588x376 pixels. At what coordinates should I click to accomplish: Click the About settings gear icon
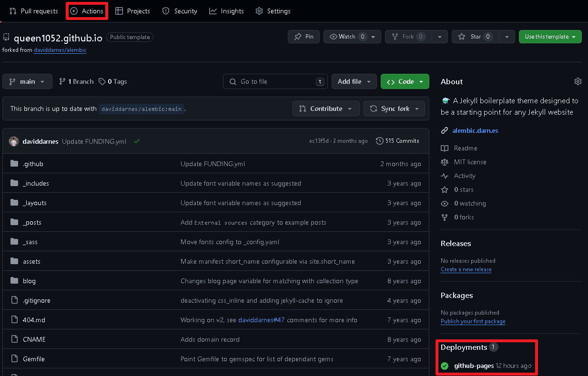tap(578, 81)
